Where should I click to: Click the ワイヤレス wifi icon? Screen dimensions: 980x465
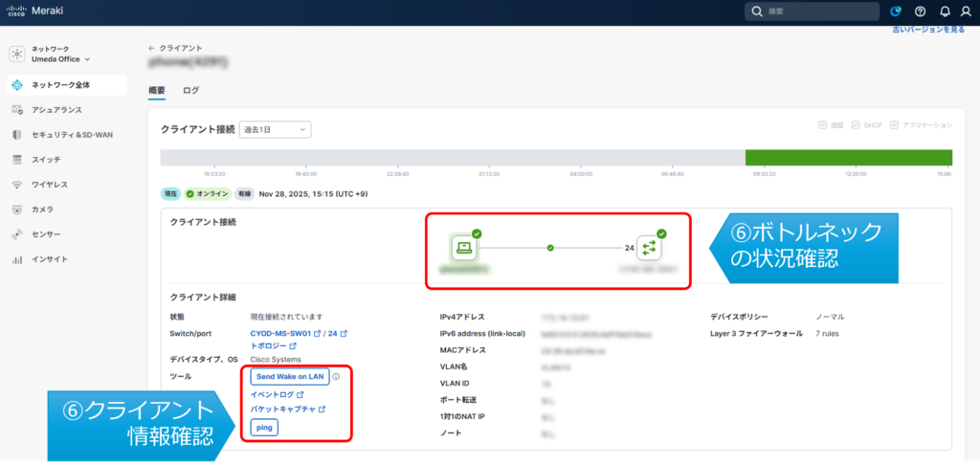pyautogui.click(x=17, y=185)
